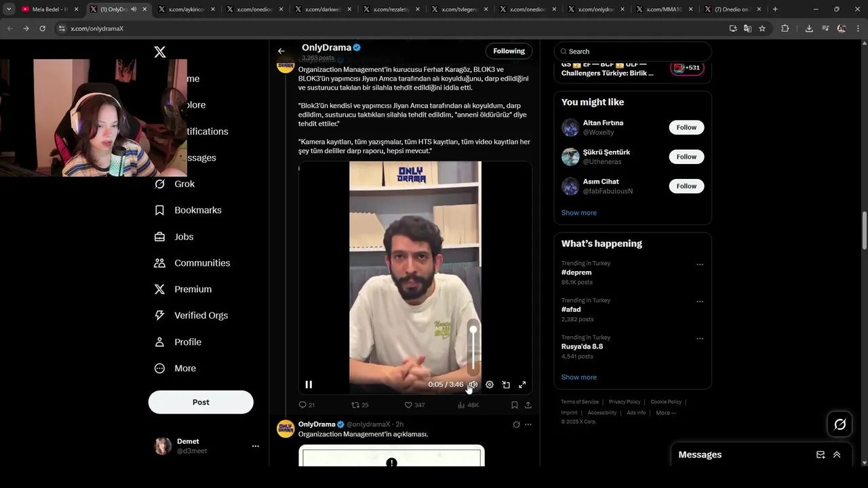
Task: Open floating Grok button
Action: (x=840, y=424)
